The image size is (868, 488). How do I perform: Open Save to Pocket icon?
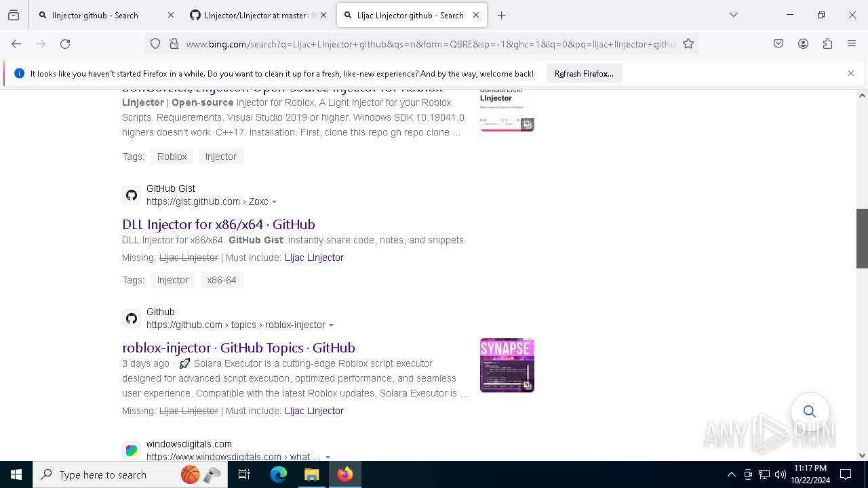point(778,43)
